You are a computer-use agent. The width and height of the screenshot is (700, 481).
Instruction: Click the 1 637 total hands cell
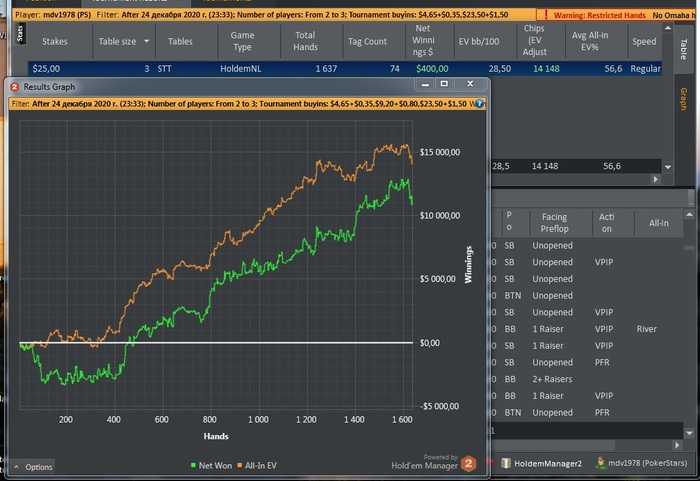tap(326, 69)
